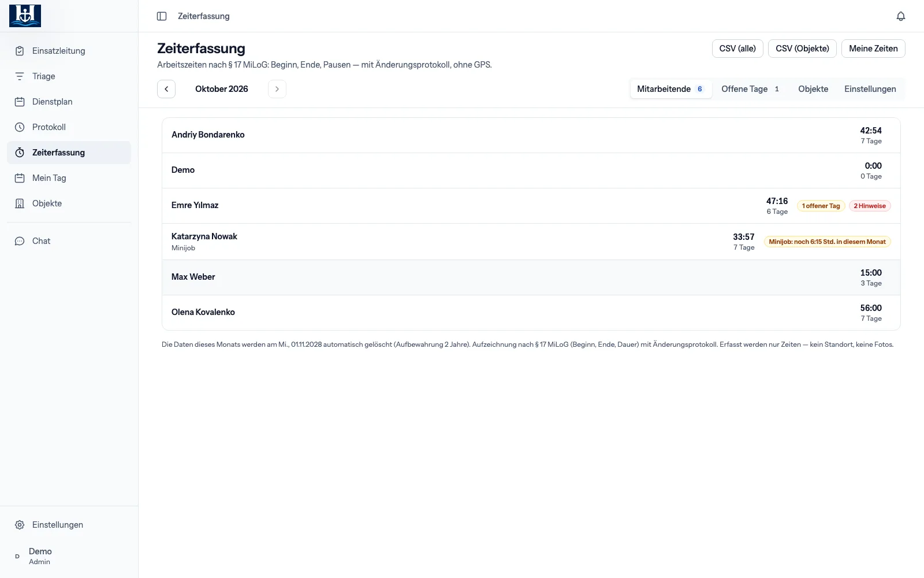The height and width of the screenshot is (578, 924).
Task: Click the Demo user avatar
Action: click(17, 556)
